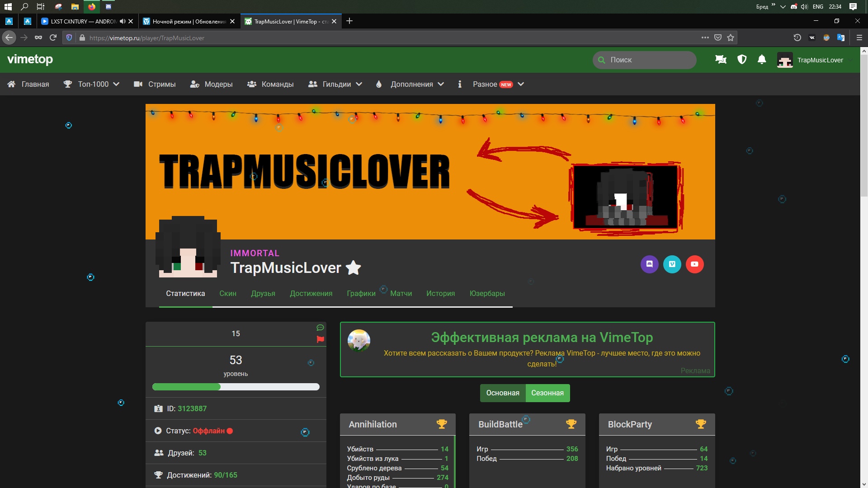The width and height of the screenshot is (868, 488).
Task: Switch to the LXST CXNTURY browser tab
Action: tap(87, 21)
